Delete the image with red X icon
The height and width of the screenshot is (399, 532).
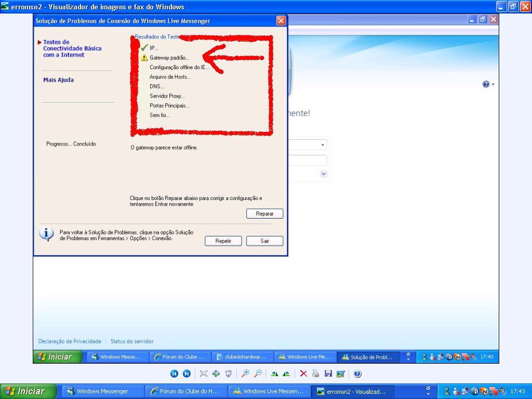point(303,374)
